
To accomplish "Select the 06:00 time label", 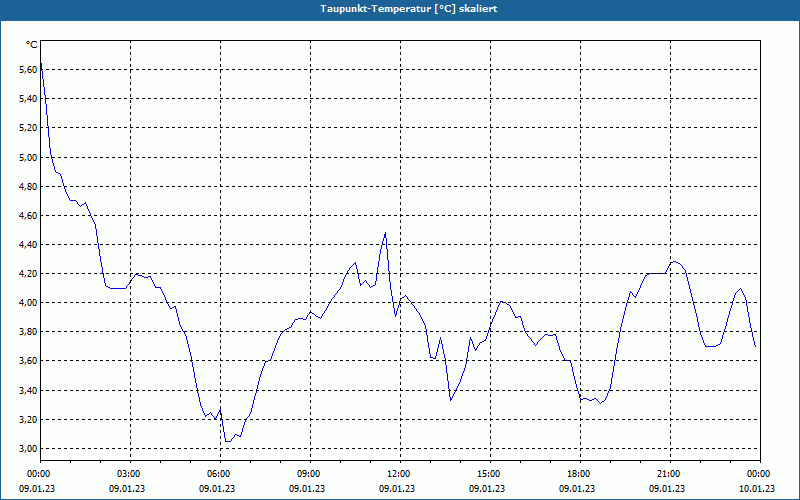I will click(220, 474).
